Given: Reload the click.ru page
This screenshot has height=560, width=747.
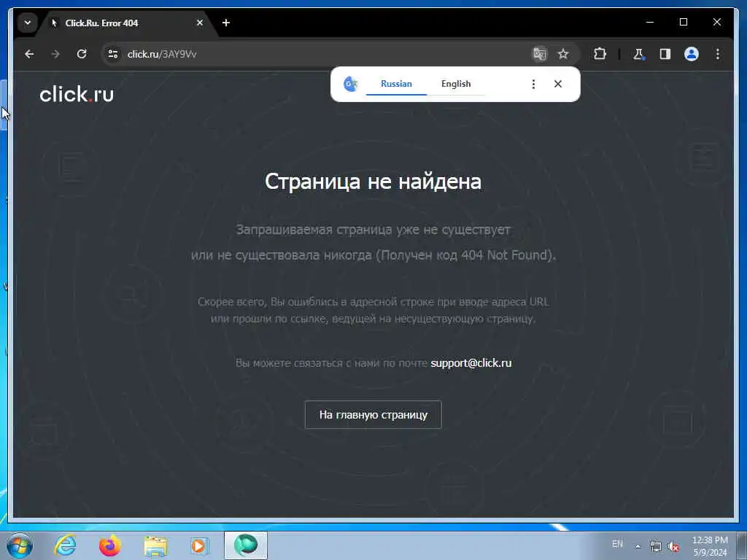Looking at the screenshot, I should click(x=82, y=54).
